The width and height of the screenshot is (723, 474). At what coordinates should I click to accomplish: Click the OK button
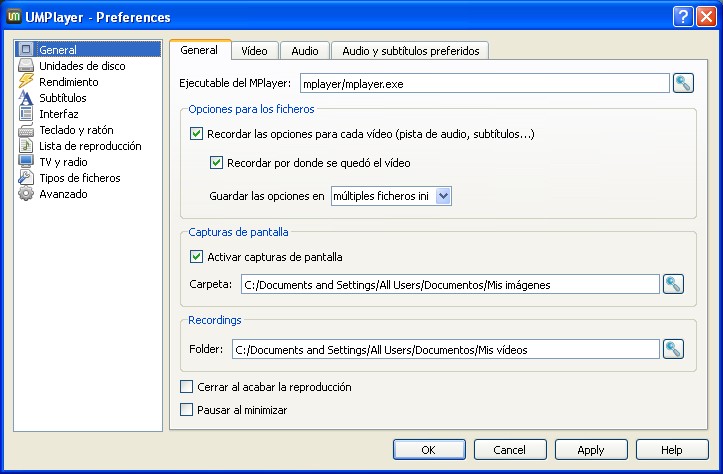click(429, 450)
